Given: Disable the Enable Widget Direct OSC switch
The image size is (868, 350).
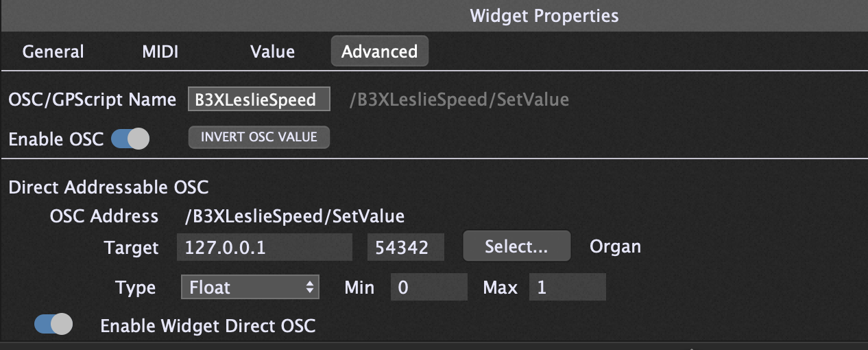Looking at the screenshot, I should (x=53, y=324).
